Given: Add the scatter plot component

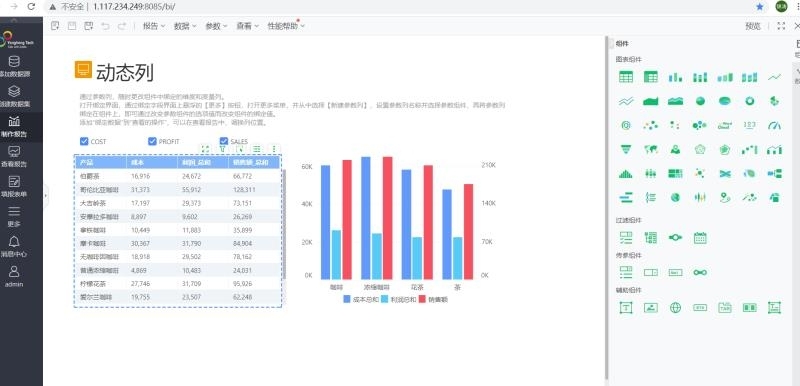Looking at the screenshot, I should (651, 125).
